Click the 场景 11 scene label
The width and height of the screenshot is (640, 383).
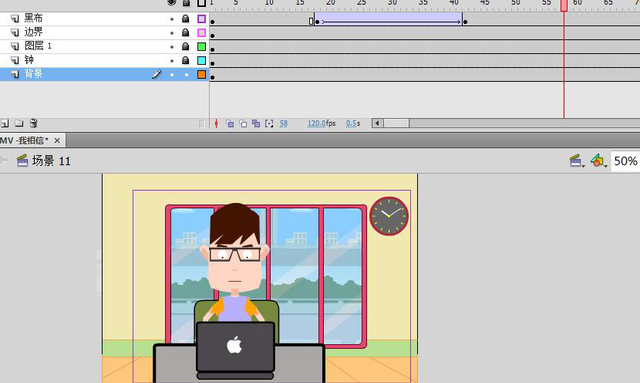[51, 160]
